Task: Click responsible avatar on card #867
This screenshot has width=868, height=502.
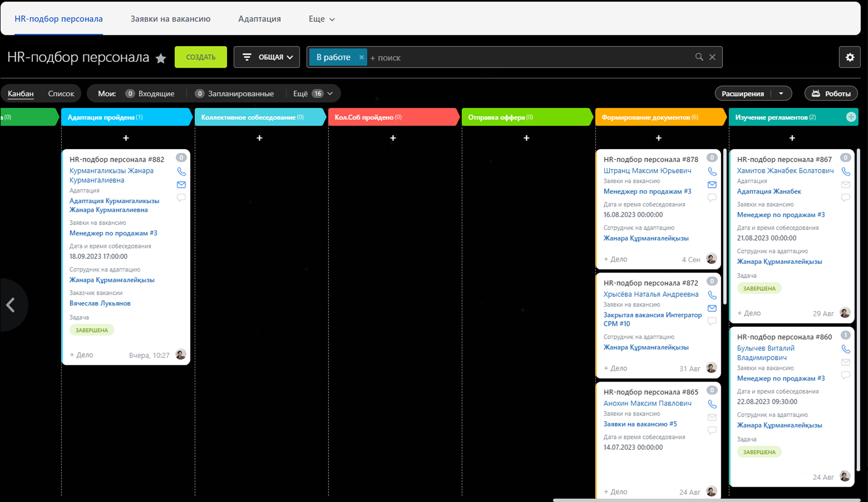Action: click(x=845, y=313)
